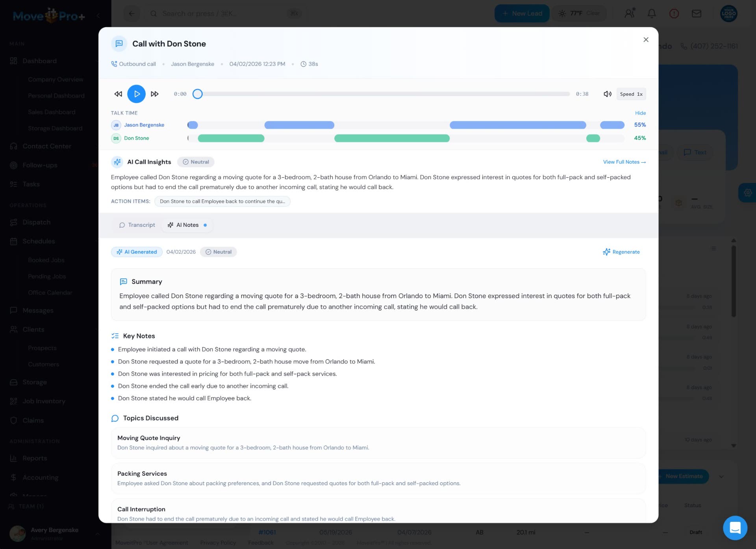Regenerate the AI notes
Viewport: 756px width, 549px height.
click(621, 252)
